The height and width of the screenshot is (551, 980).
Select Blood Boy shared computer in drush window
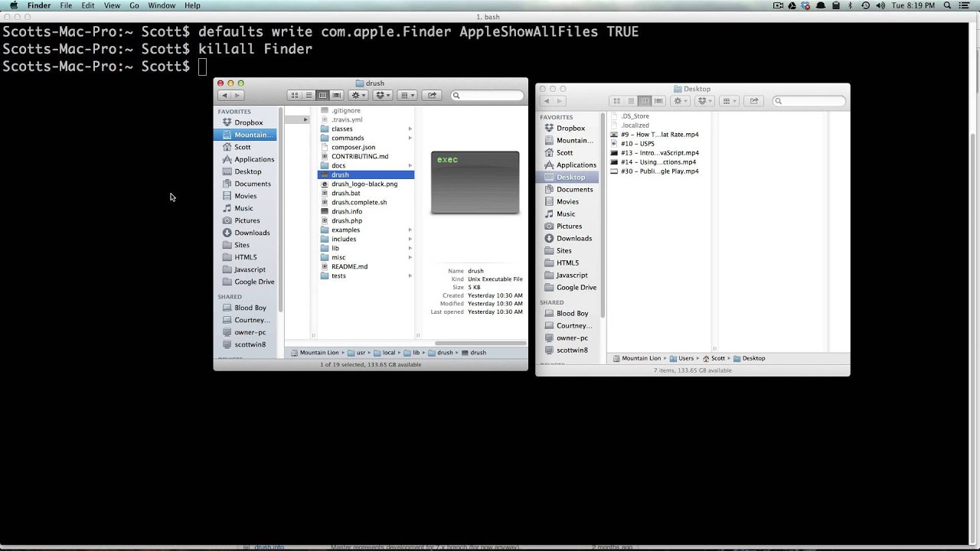(x=250, y=308)
